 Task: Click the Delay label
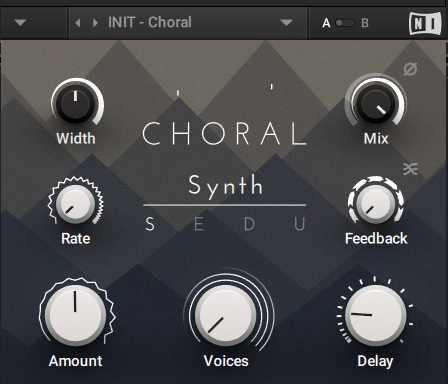tap(375, 362)
